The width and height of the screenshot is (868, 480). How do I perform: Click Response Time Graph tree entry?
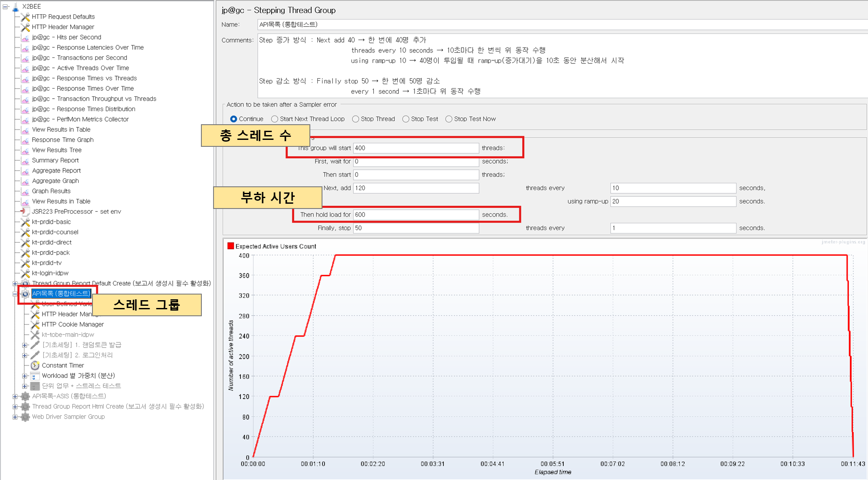[x=62, y=140]
